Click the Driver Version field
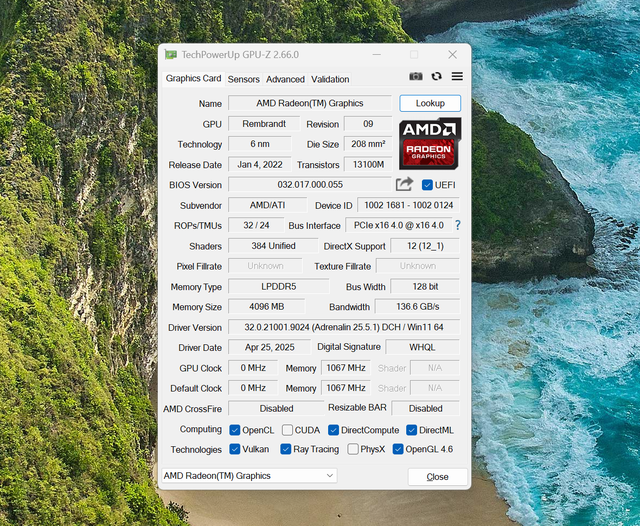This screenshot has height=526, width=640. pyautogui.click(x=344, y=327)
